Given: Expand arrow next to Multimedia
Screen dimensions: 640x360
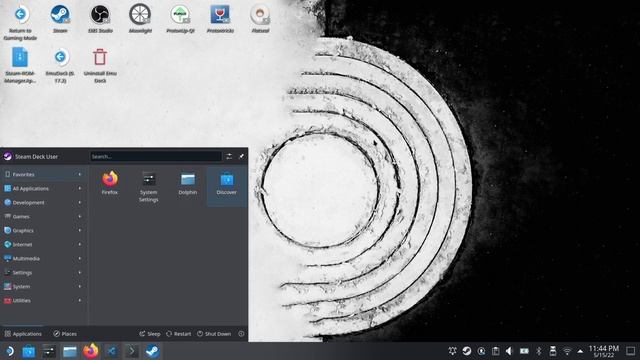Looking at the screenshot, I should click(80, 259).
